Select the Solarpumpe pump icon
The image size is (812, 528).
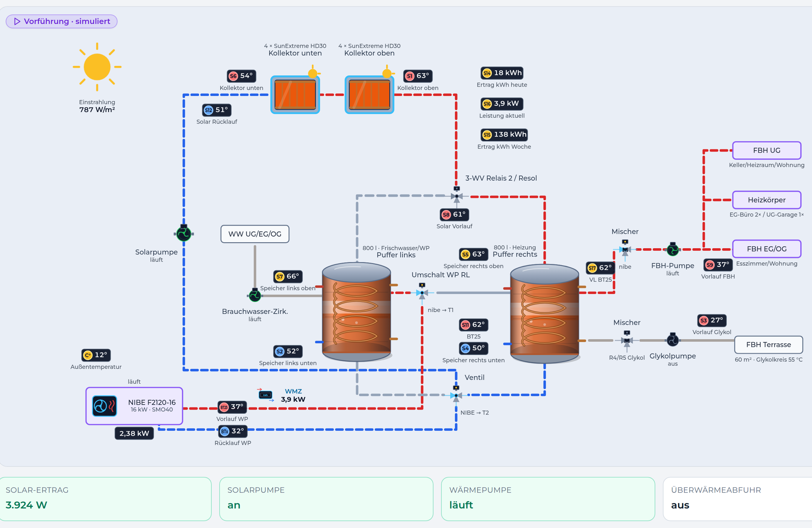pos(184,233)
